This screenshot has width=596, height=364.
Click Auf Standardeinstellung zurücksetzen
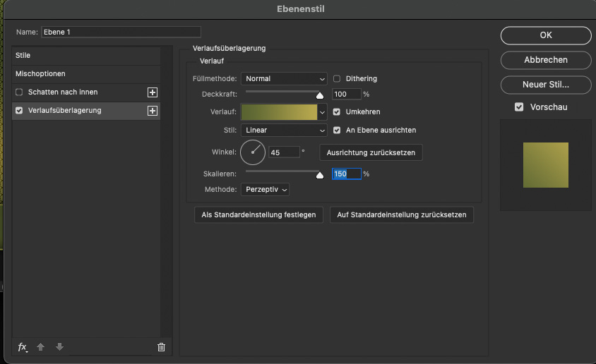tap(402, 215)
